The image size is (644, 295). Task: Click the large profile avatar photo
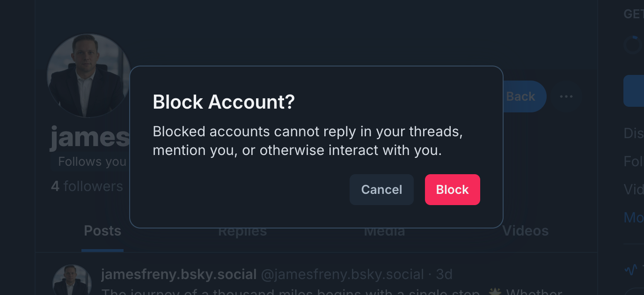(88, 75)
